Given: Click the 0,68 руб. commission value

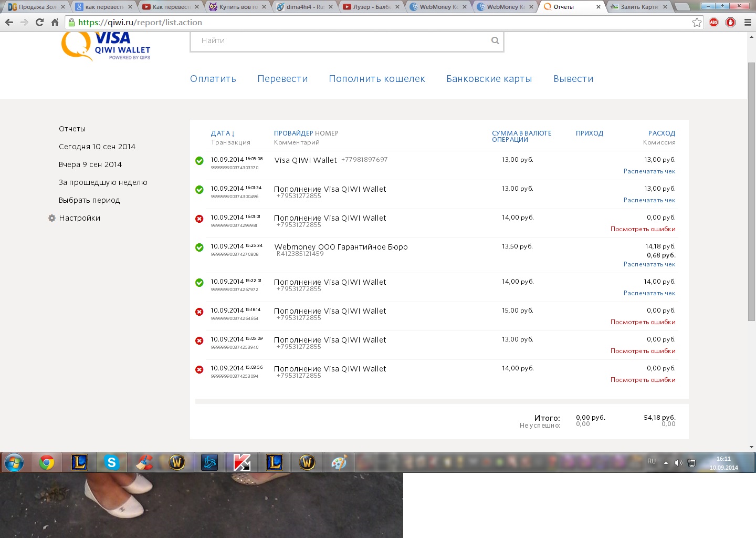Looking at the screenshot, I should click(661, 255).
